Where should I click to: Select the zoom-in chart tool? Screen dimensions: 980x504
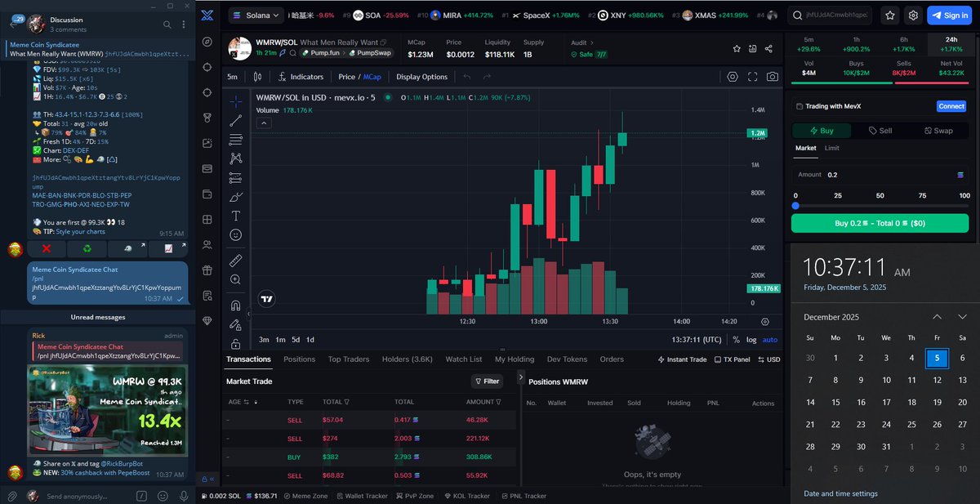click(x=236, y=279)
